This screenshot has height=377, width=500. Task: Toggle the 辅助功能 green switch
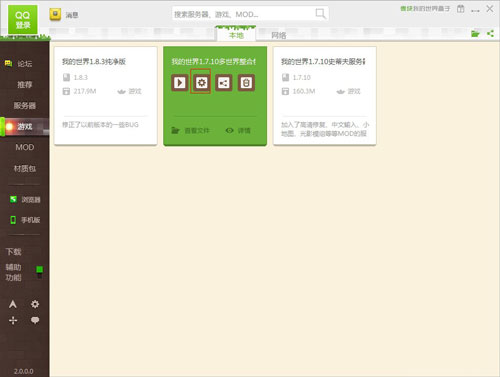[x=40, y=272]
